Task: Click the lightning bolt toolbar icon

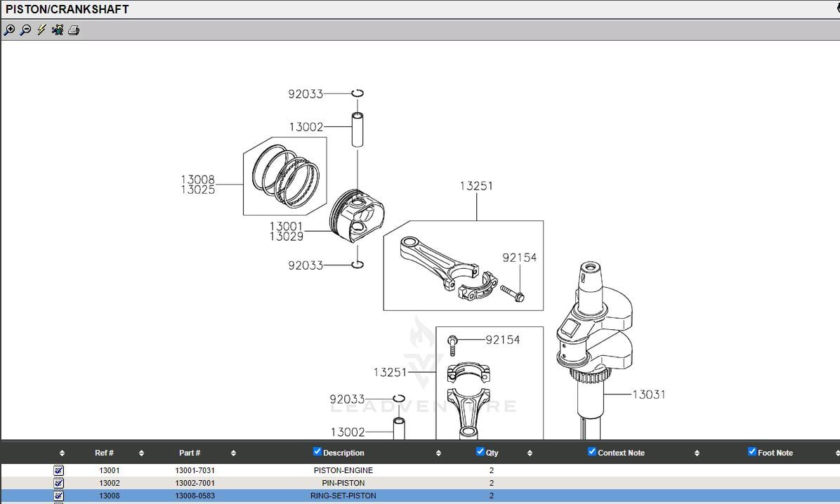Action: point(41,29)
